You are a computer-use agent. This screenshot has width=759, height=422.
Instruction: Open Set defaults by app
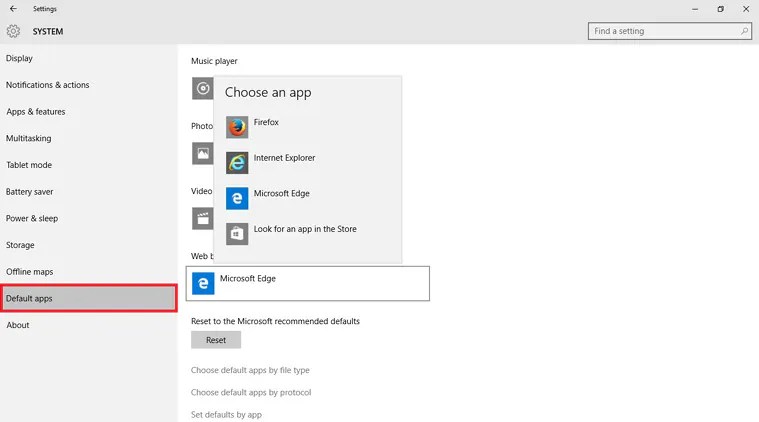226,415
